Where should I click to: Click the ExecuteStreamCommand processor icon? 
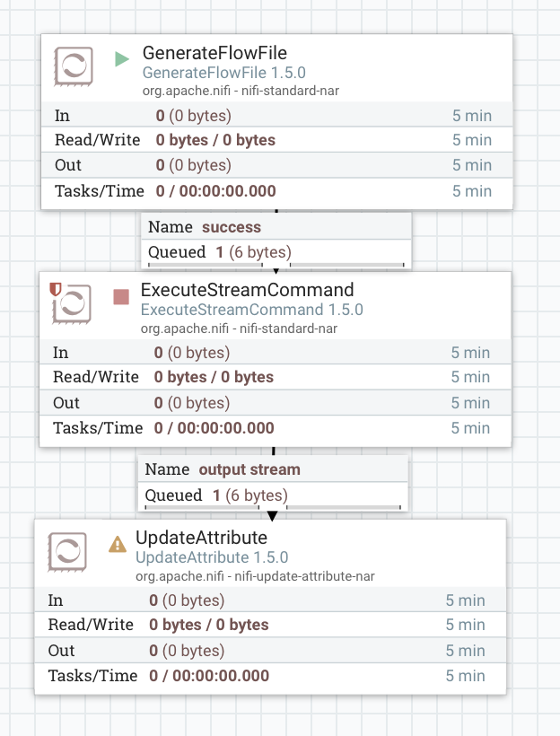[70, 304]
